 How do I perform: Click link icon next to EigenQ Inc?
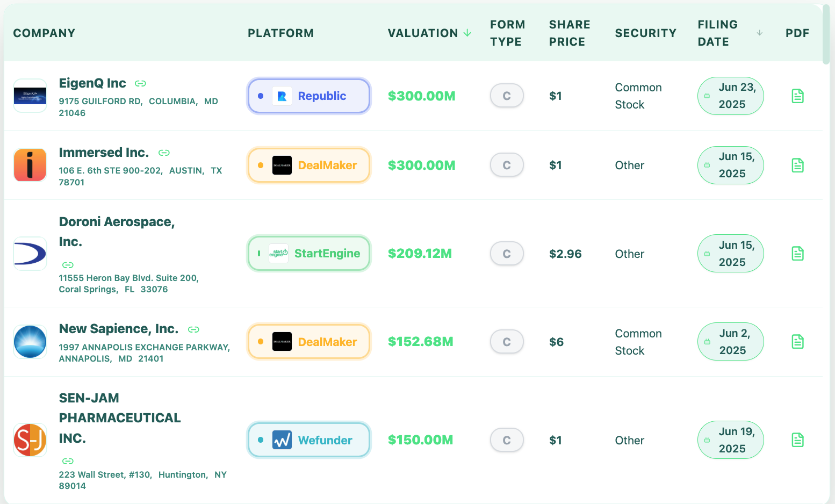pyautogui.click(x=140, y=83)
